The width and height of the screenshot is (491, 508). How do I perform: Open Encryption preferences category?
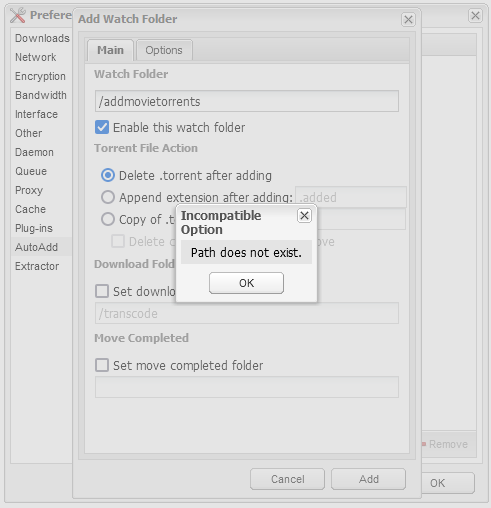coord(41,76)
